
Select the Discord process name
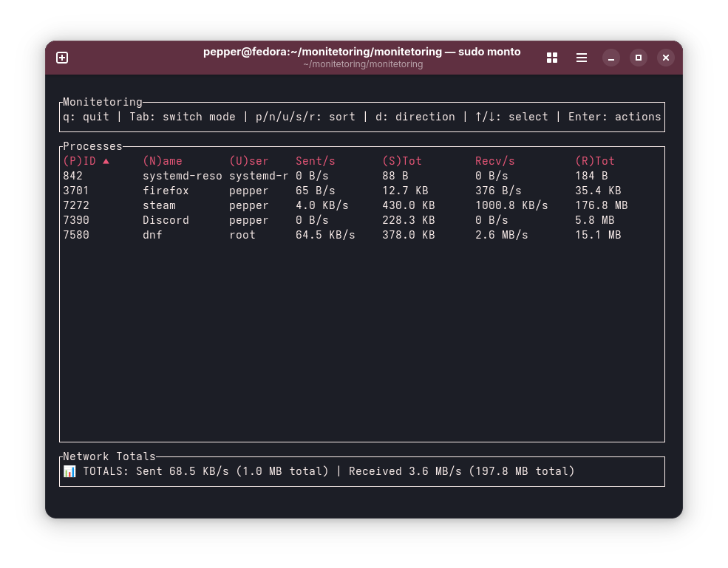[x=166, y=220]
